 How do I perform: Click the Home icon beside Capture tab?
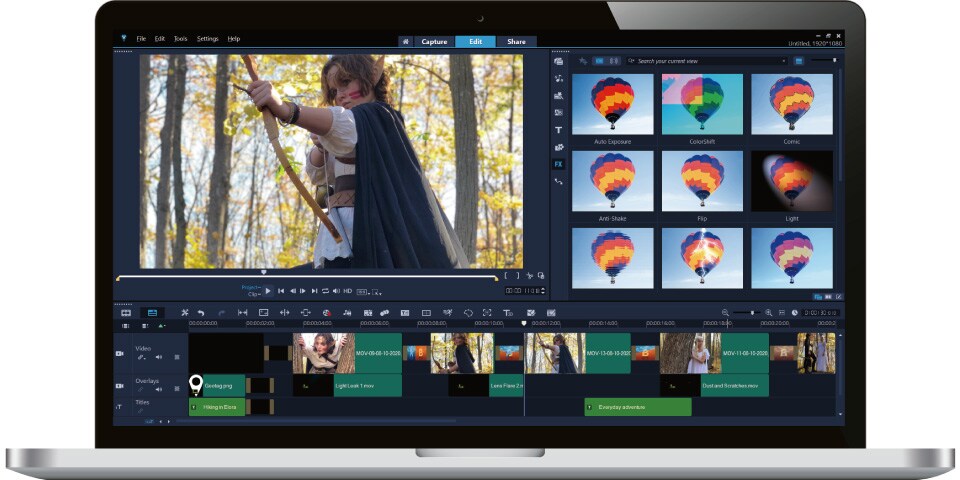click(x=405, y=42)
